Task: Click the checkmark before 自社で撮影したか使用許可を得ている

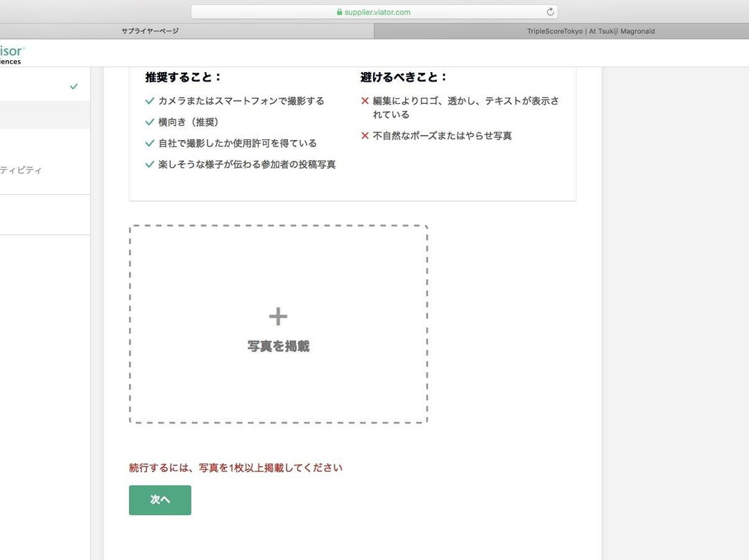Action: click(150, 143)
